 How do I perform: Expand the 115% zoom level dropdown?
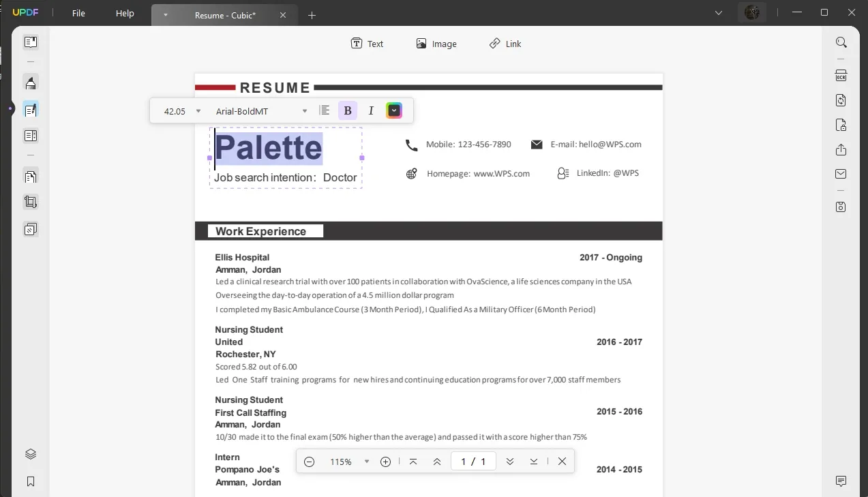(x=367, y=462)
